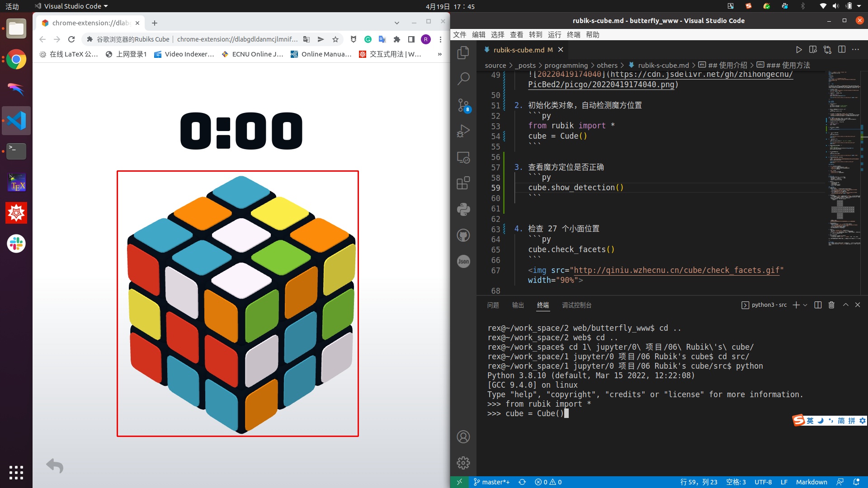Open the Extensions view
The width and height of the screenshot is (868, 488).
click(x=463, y=183)
